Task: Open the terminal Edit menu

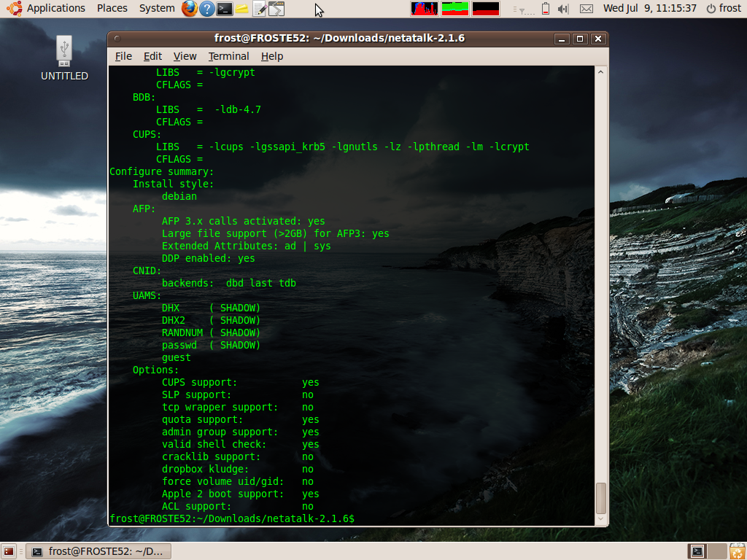Action: click(152, 56)
